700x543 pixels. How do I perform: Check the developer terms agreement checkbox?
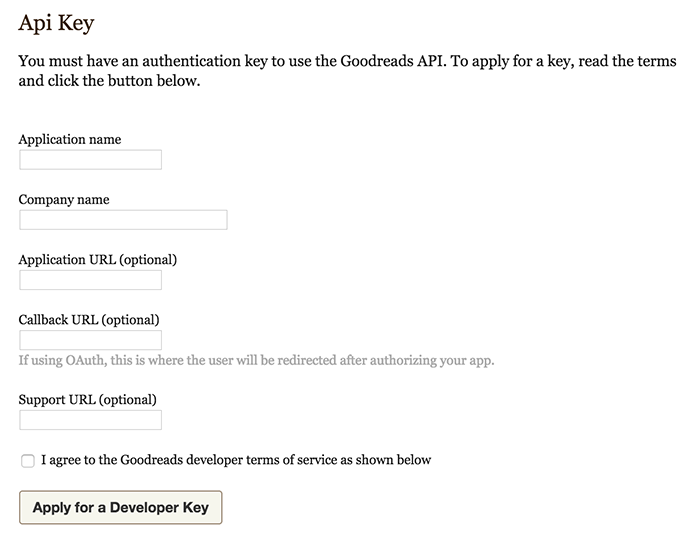28,460
